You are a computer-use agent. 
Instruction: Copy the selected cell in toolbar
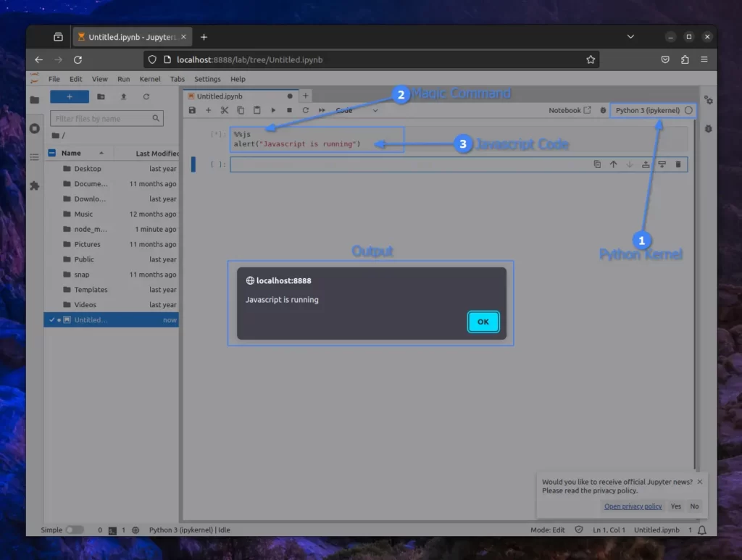click(241, 110)
